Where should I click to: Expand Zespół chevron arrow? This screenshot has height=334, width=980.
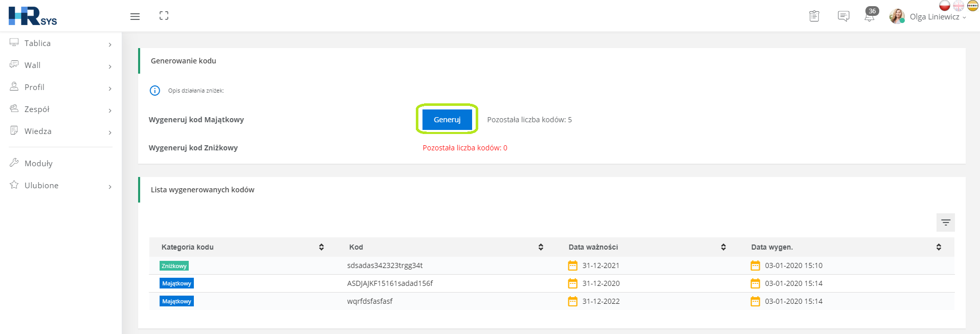(x=110, y=110)
